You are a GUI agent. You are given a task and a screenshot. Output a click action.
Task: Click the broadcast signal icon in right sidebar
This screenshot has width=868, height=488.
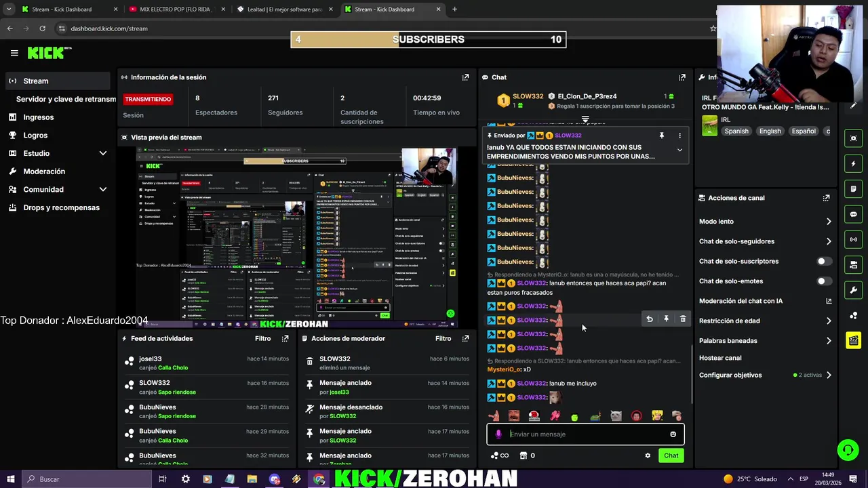click(x=853, y=239)
